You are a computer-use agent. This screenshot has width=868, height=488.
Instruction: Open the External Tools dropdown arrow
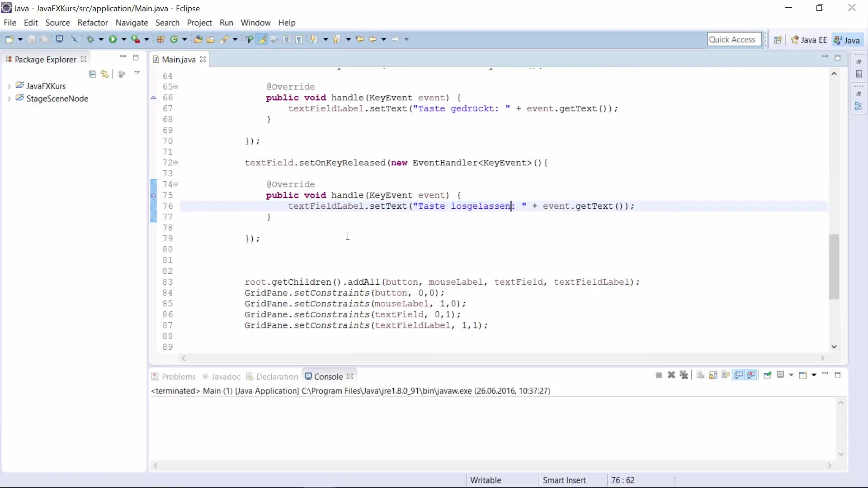click(146, 39)
